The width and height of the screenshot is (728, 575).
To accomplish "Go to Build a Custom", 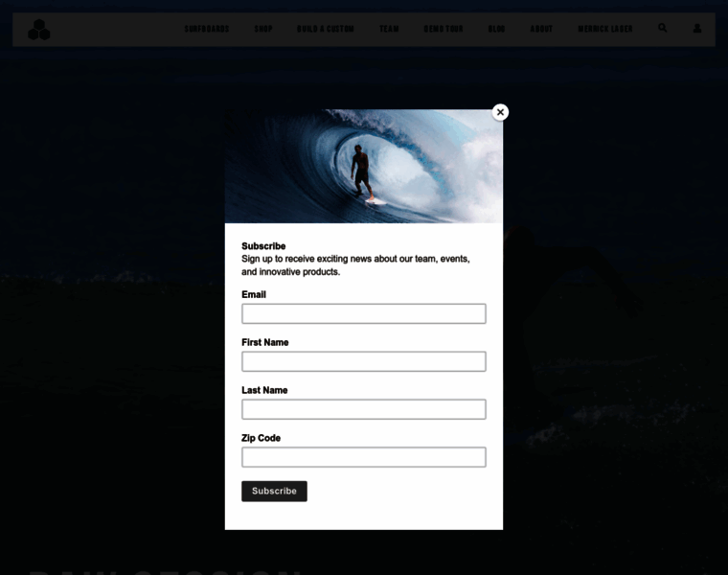I will click(x=326, y=29).
